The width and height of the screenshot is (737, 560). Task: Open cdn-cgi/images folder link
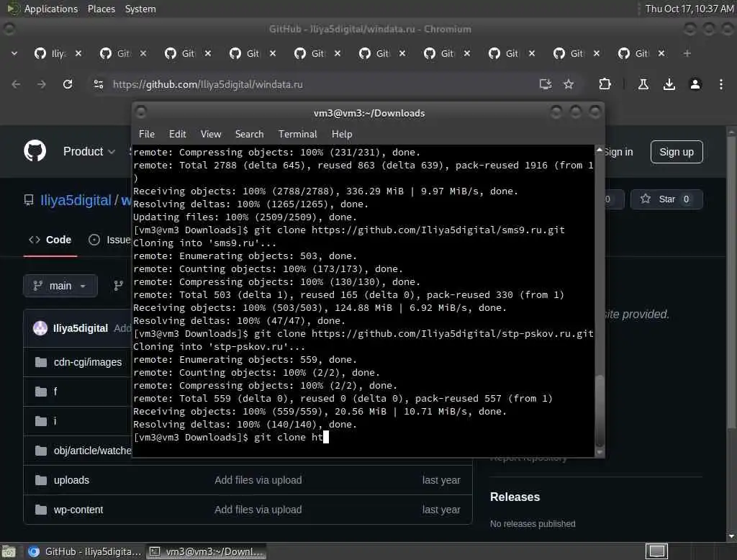click(88, 362)
